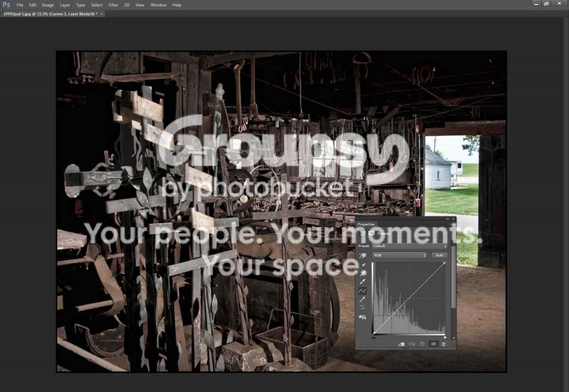Click the black point input slider
Image resolution: width=569 pixels, height=392 pixels.
click(x=374, y=338)
